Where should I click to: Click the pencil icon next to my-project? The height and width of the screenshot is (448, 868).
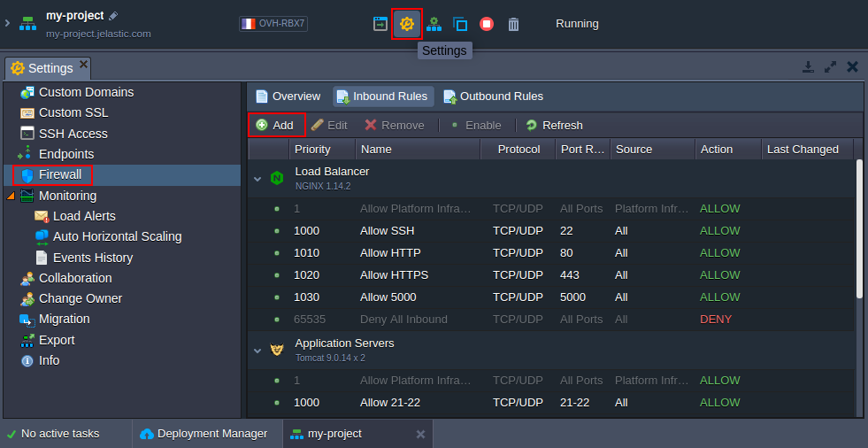113,16
